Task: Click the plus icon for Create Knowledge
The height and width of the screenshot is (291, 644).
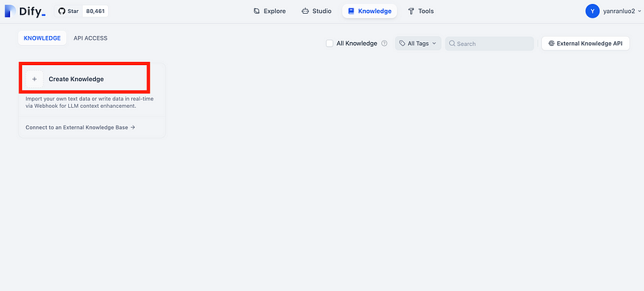Action: coord(34,79)
